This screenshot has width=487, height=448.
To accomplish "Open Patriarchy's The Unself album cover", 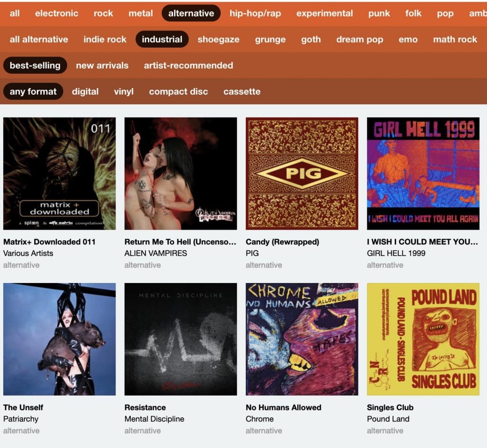I will tap(59, 339).
